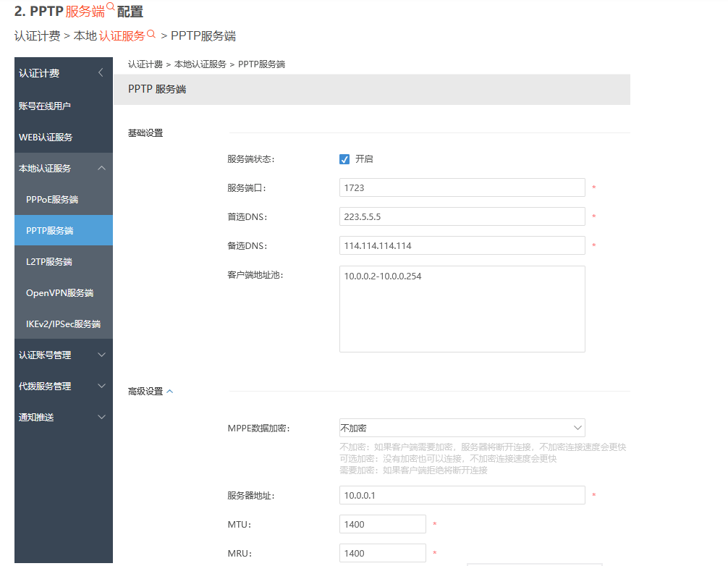Click the MTU field with 1400
Image resolution: width=728 pixels, height=566 pixels.
(x=383, y=524)
